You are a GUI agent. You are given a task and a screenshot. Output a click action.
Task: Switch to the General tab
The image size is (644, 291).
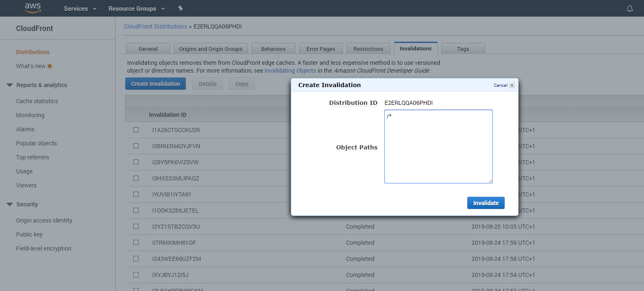point(148,49)
